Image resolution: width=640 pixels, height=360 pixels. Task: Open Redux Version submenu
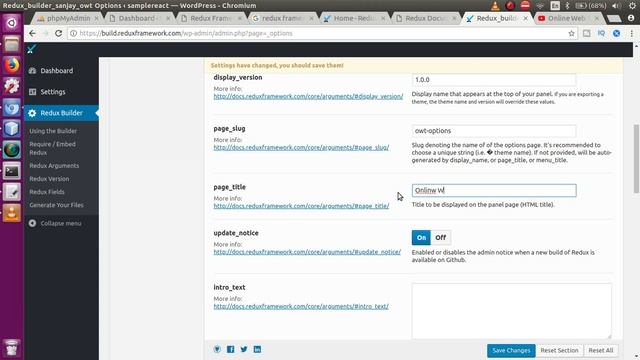pyautogui.click(x=49, y=179)
